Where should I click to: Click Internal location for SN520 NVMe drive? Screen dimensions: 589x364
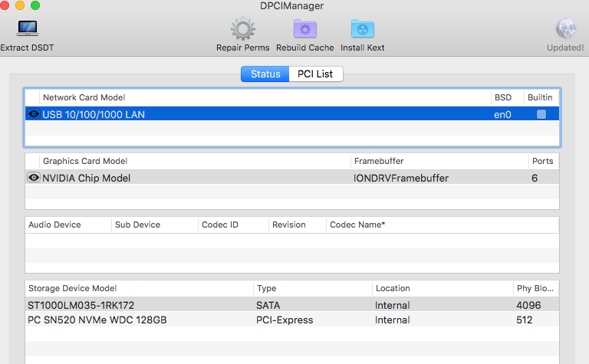pos(392,320)
